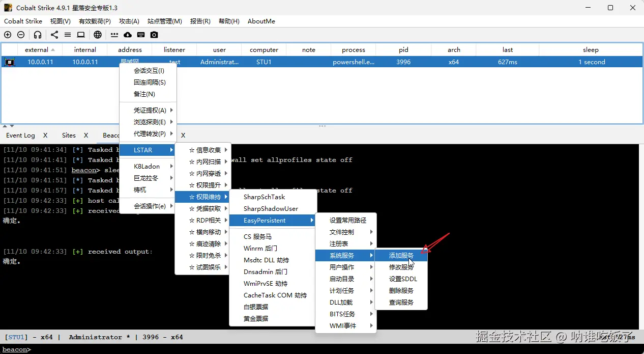Sort sessions by sleep column header
Viewport: 644px width, 354px height.
(x=591, y=50)
